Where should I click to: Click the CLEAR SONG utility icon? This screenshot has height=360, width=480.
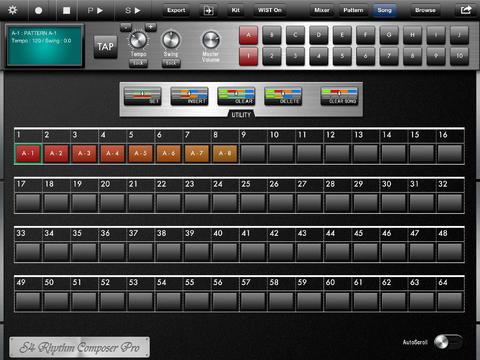click(x=339, y=96)
